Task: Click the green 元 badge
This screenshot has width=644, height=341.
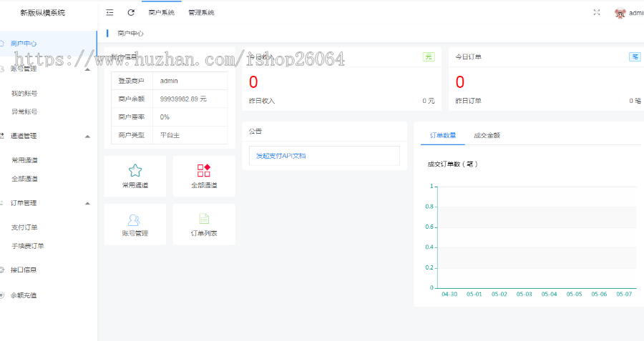Action: click(429, 57)
